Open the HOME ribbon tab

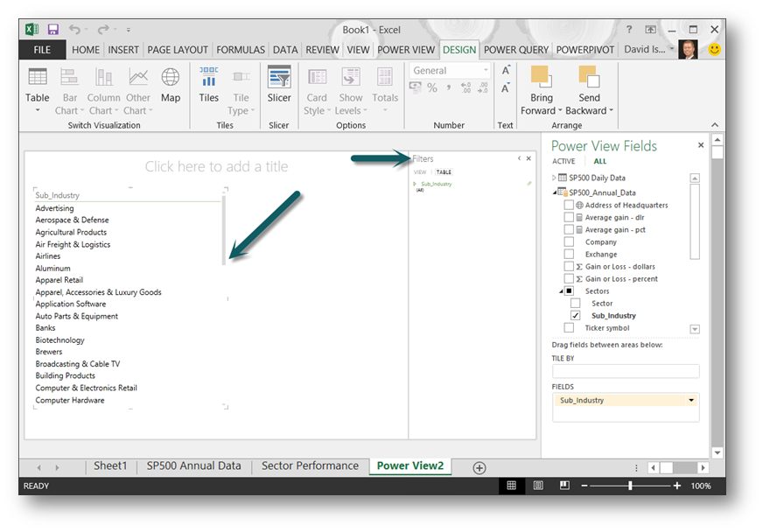coord(86,50)
